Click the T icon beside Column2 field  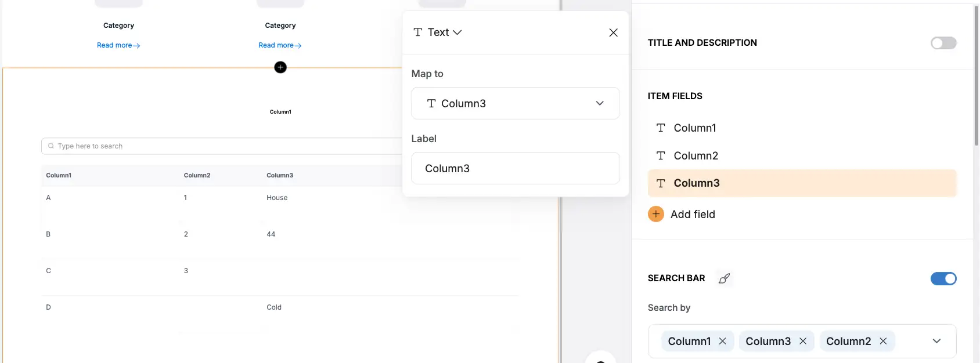(661, 155)
